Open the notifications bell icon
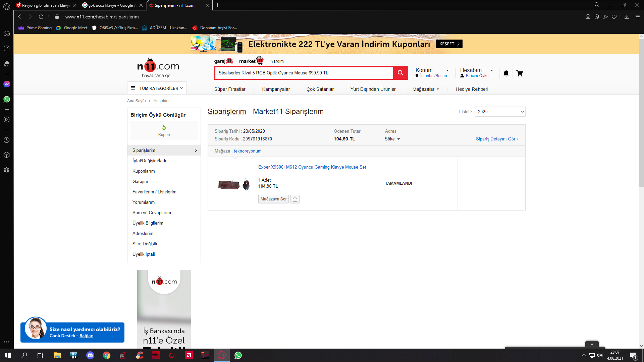644x362 pixels. click(x=506, y=73)
